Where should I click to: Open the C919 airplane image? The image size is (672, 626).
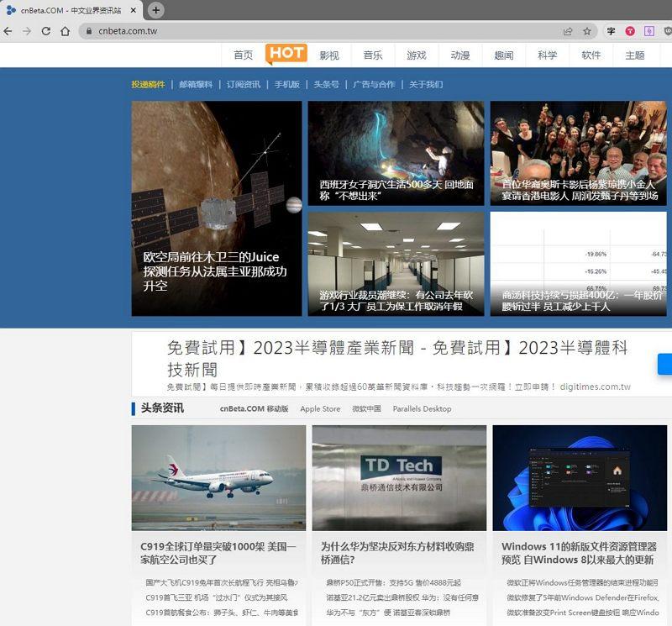pyautogui.click(x=218, y=477)
